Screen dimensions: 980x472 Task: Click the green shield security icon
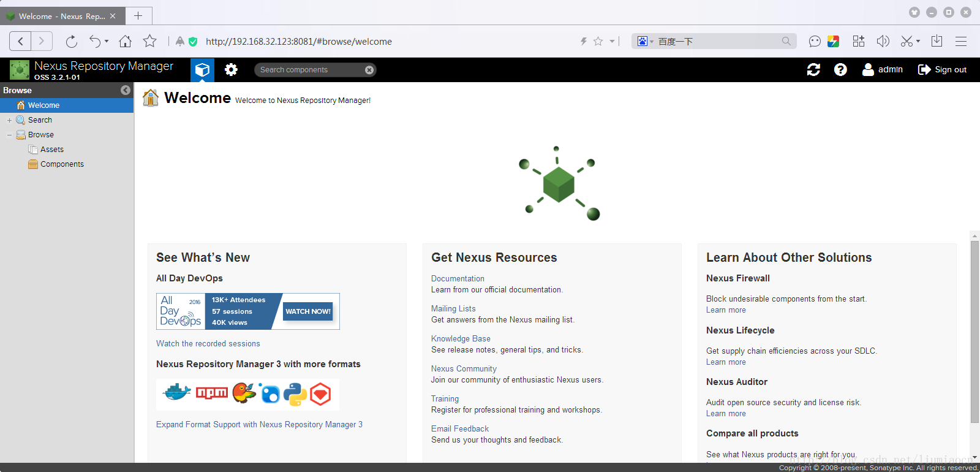tap(193, 42)
